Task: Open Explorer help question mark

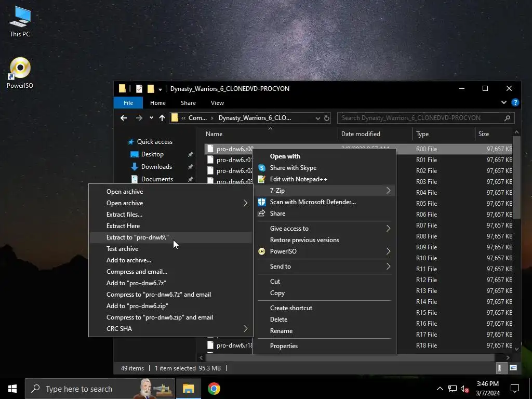Action: pos(515,102)
